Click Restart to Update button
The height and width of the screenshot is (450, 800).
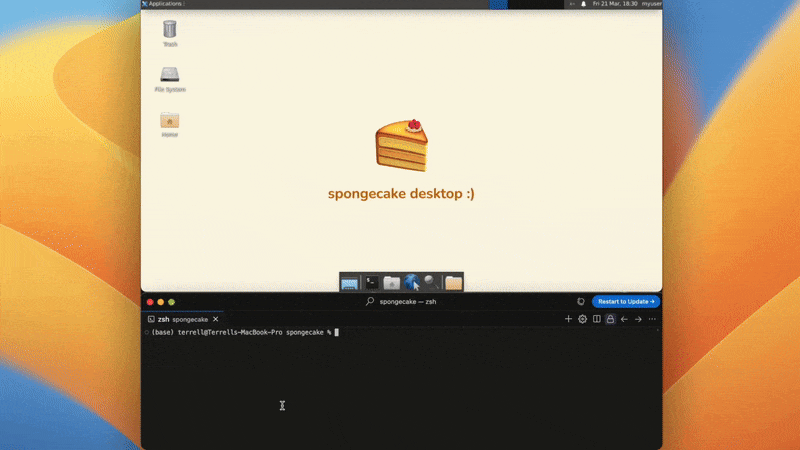tap(626, 302)
